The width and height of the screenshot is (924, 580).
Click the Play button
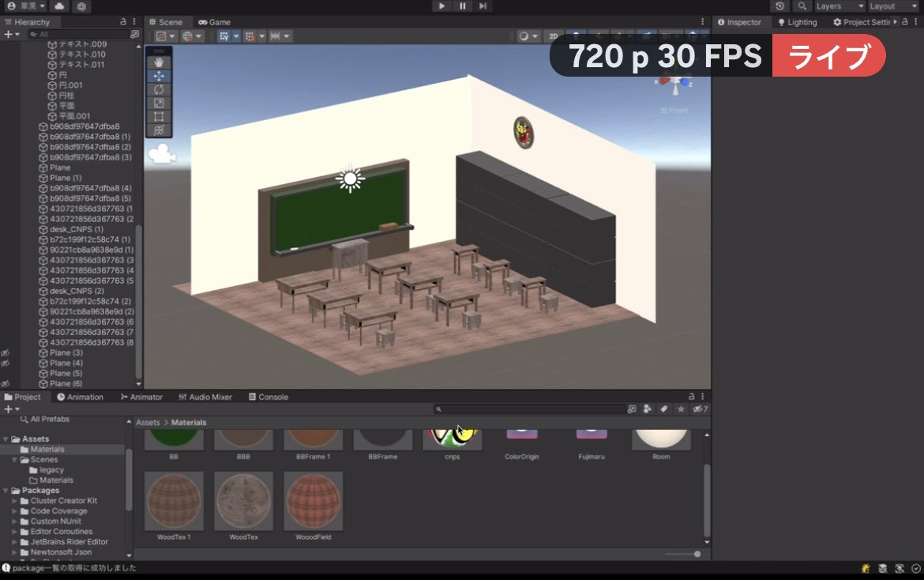click(x=441, y=6)
